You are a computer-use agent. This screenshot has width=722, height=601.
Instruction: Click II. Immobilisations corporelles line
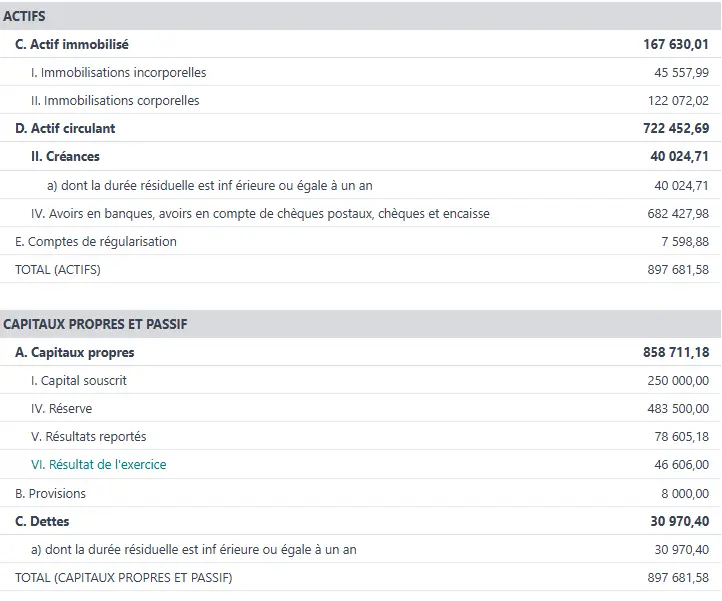(x=115, y=100)
